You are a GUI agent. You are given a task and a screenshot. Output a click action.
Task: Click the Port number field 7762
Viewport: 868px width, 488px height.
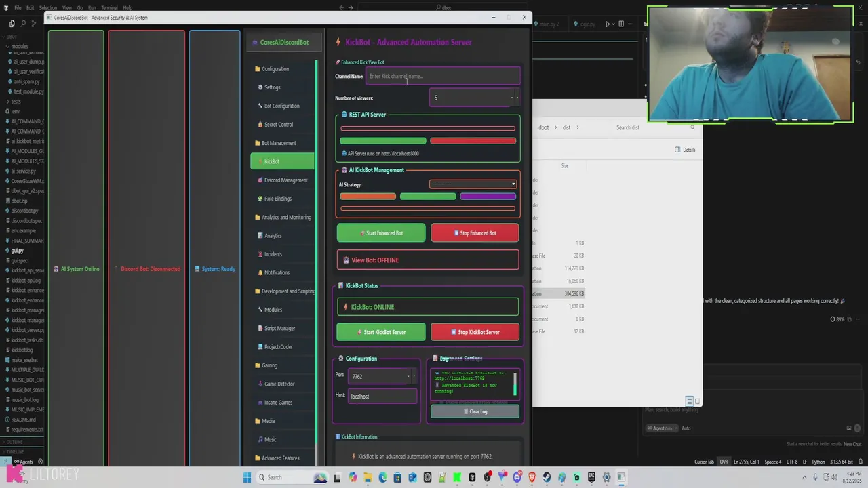coord(382,376)
